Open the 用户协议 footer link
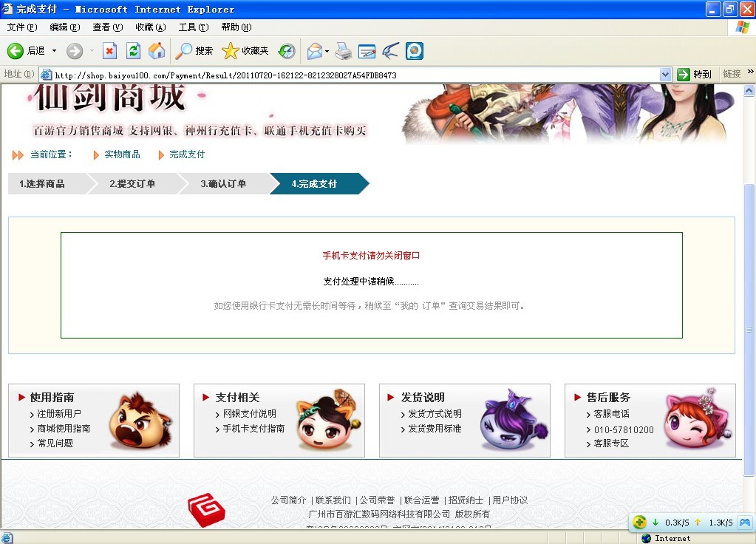The height and width of the screenshot is (544, 756). [510, 500]
